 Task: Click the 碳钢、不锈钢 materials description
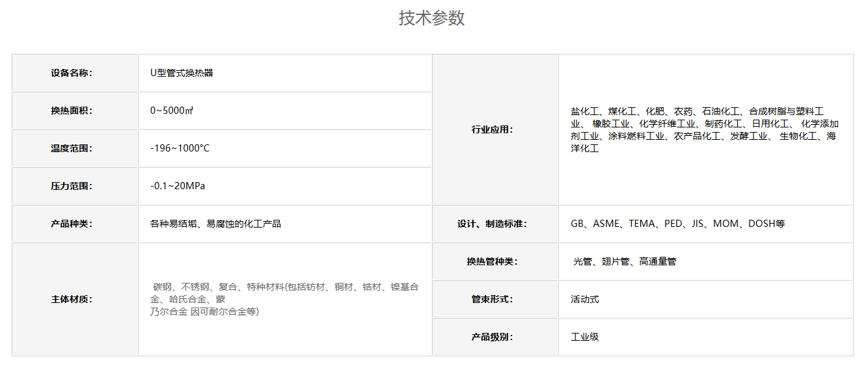point(284,299)
